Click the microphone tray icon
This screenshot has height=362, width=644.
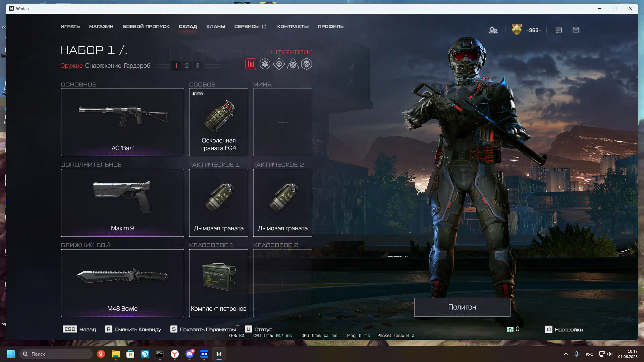pyautogui.click(x=577, y=354)
